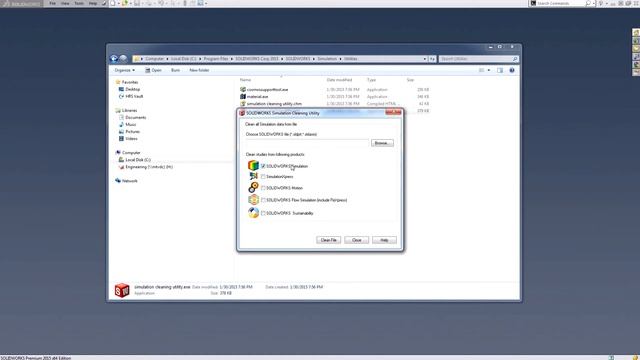Close the Simulation Cleaning Utility dialog via red X
Viewport: 640px width, 360px height.
pos(393,112)
